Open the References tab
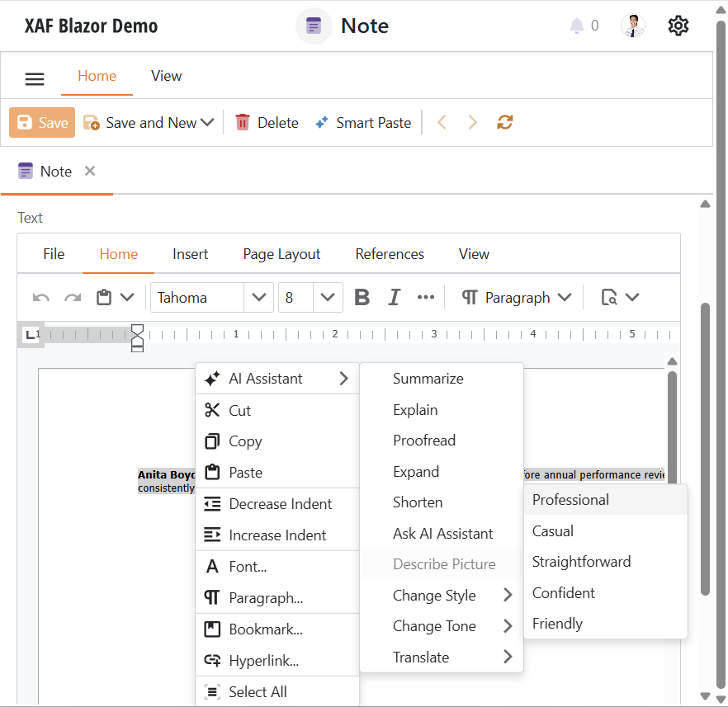Viewport: 728px width, 707px height. (390, 254)
